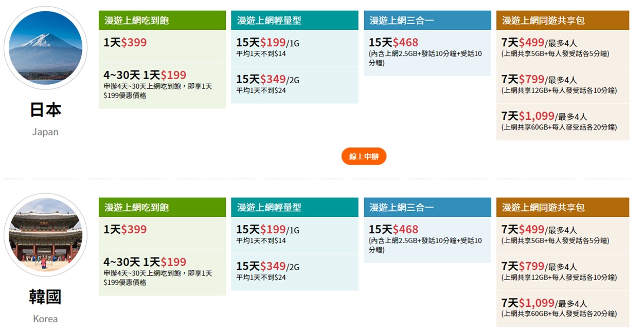The image size is (644, 334).
Task: Choose Japan 1天 $399 unlimited plan
Action: click(162, 46)
